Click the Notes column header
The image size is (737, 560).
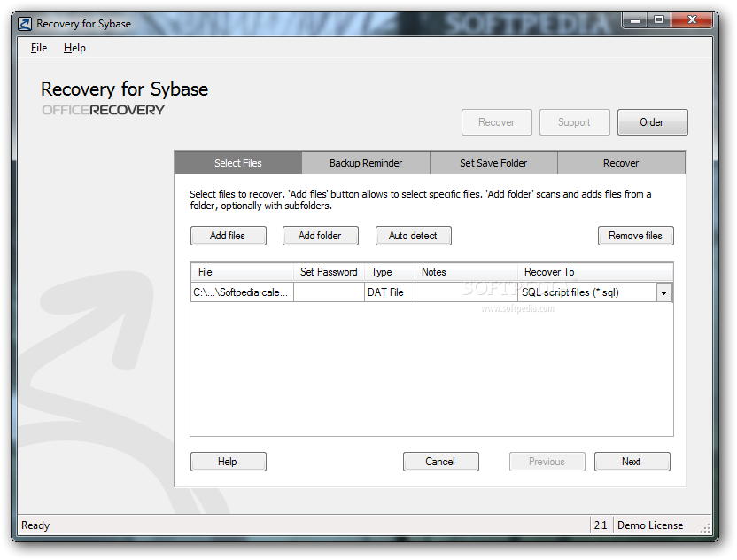[x=466, y=272]
